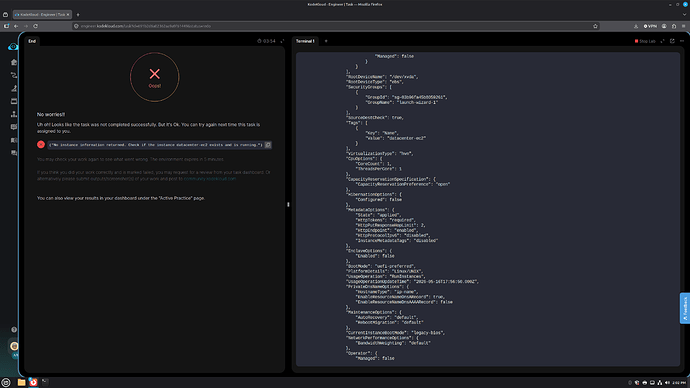Open the Firefox downloads icon
Image resolution: width=690 pixels, height=388 pixels.
tap(636, 26)
